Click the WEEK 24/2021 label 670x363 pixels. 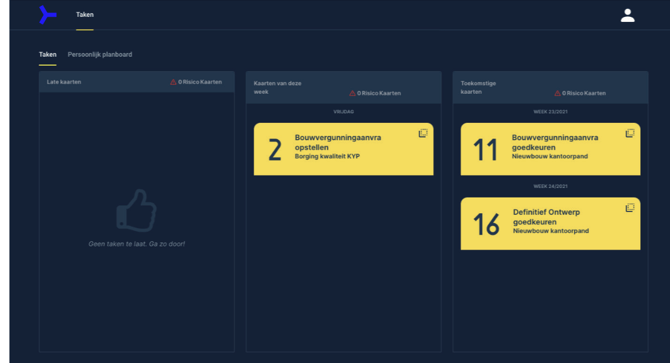pos(550,186)
